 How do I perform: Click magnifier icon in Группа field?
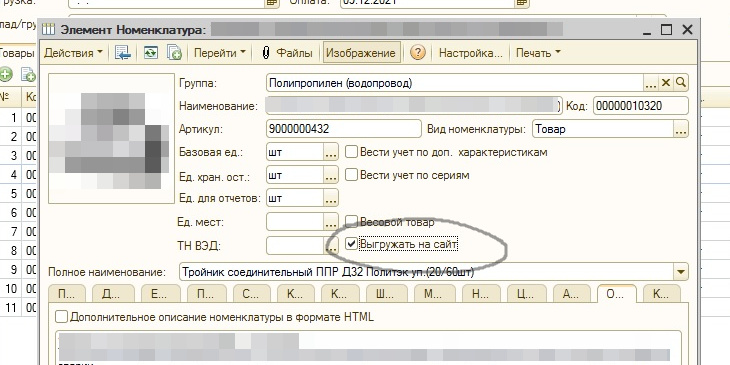pos(681,83)
